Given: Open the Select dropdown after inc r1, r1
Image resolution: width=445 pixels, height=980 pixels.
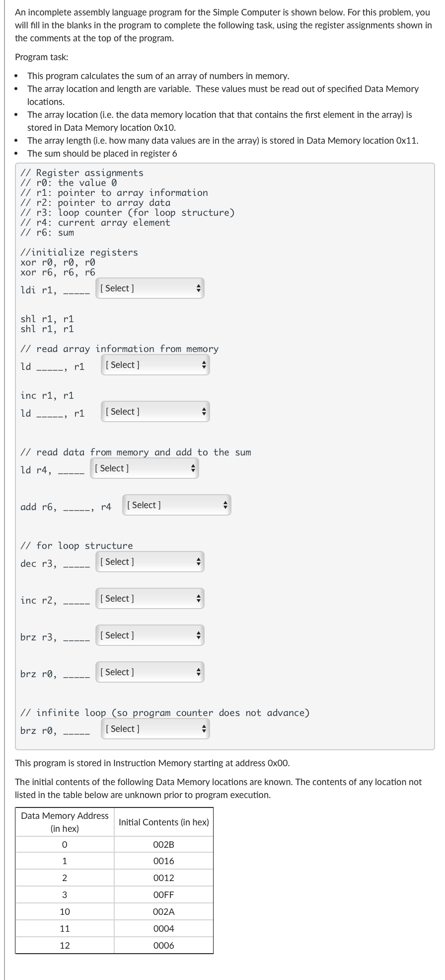Looking at the screenshot, I should (x=155, y=411).
